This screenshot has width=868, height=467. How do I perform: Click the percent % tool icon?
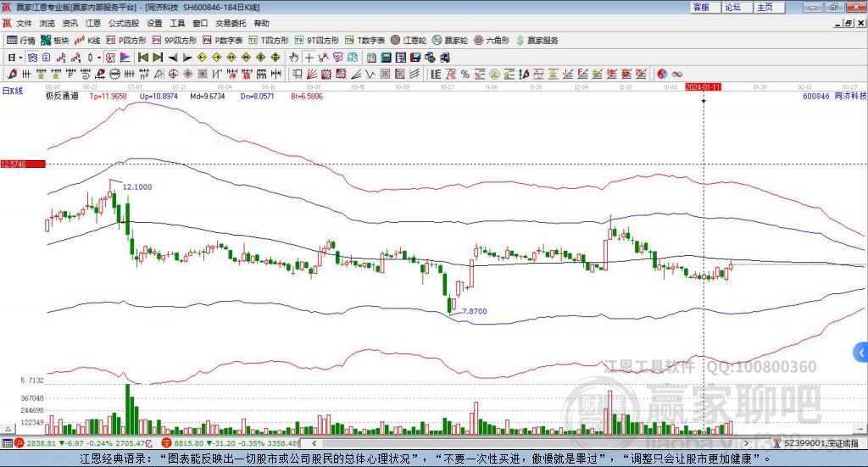(465, 74)
